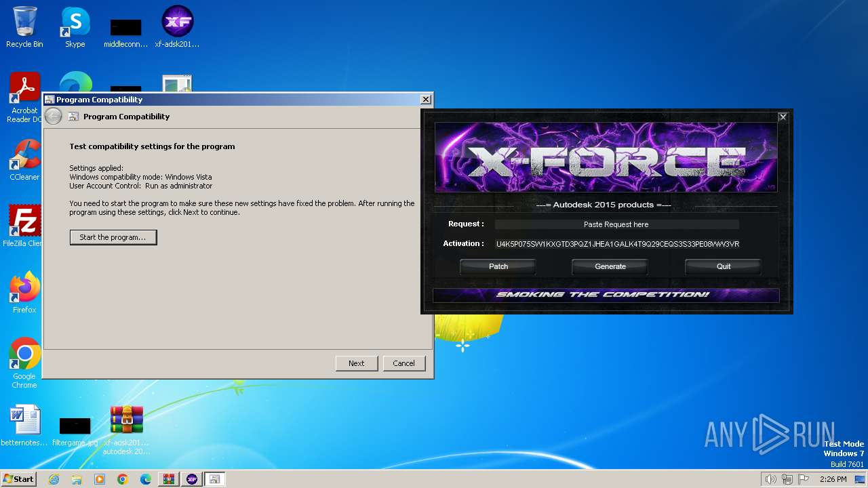The image size is (868, 488).
Task: Open Action Center flag tray icon
Action: [x=804, y=479]
